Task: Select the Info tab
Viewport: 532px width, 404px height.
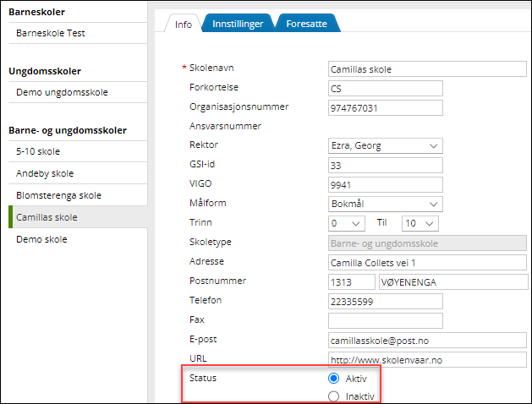Action: (x=183, y=24)
